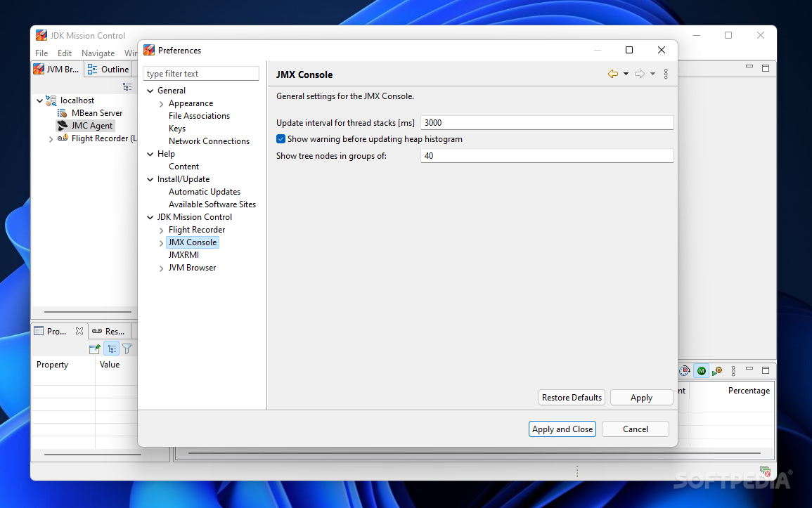Viewport: 812px width, 508px height.
Task: Maximize the bottom-right panel
Action: 766,370
